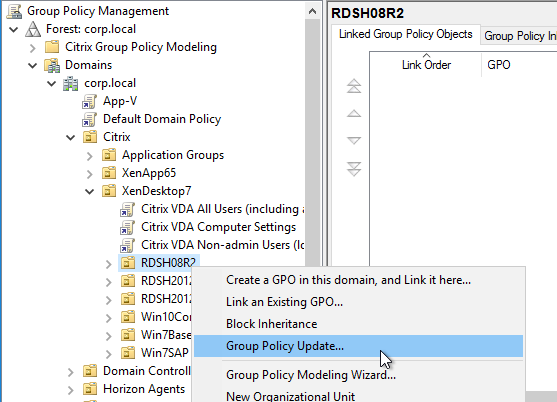557x402 pixels.
Task: Click the App-V GPO link icon
Action: (90, 101)
